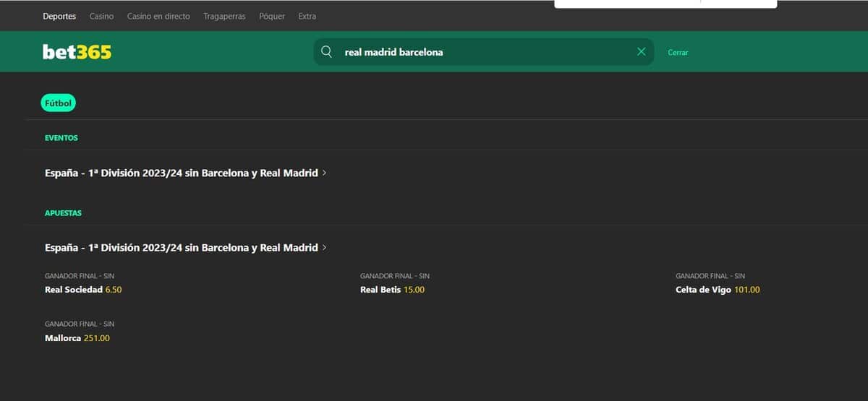Select the Extra menu item

point(307,16)
